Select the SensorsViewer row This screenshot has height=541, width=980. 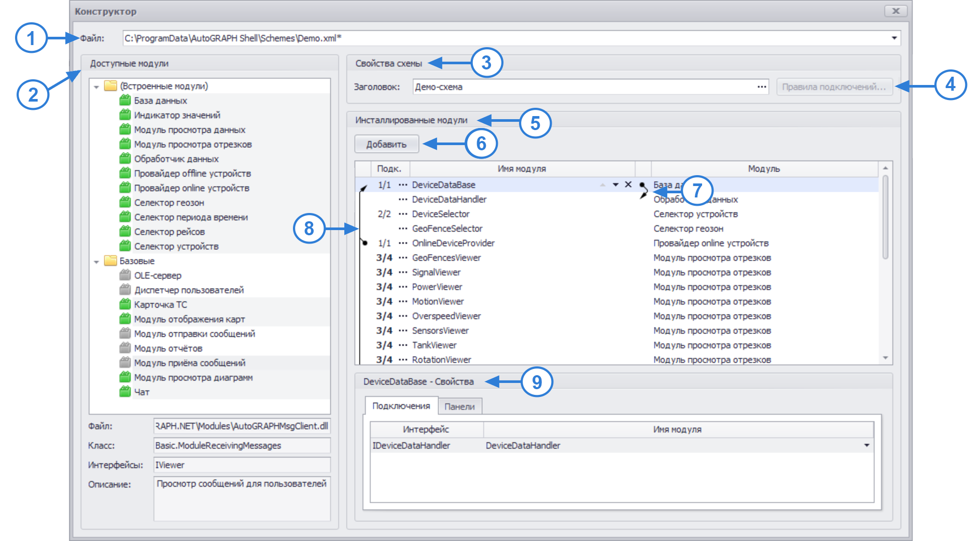point(617,330)
